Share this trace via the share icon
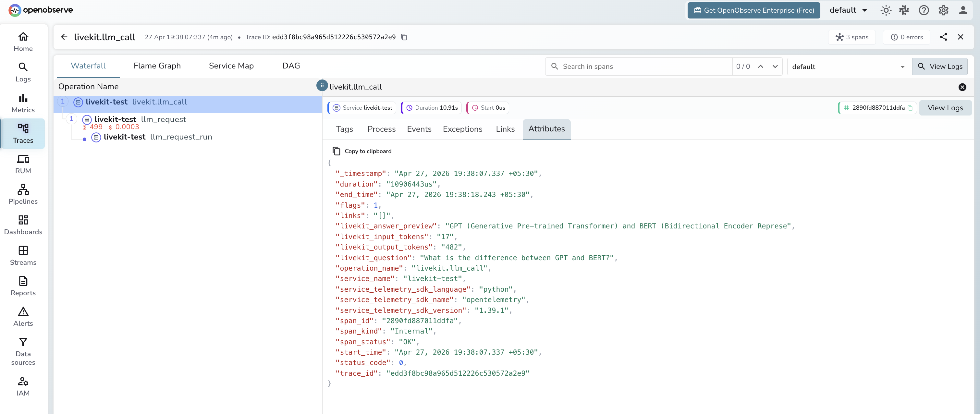Screen dimensions: 980x414 pos(943,37)
